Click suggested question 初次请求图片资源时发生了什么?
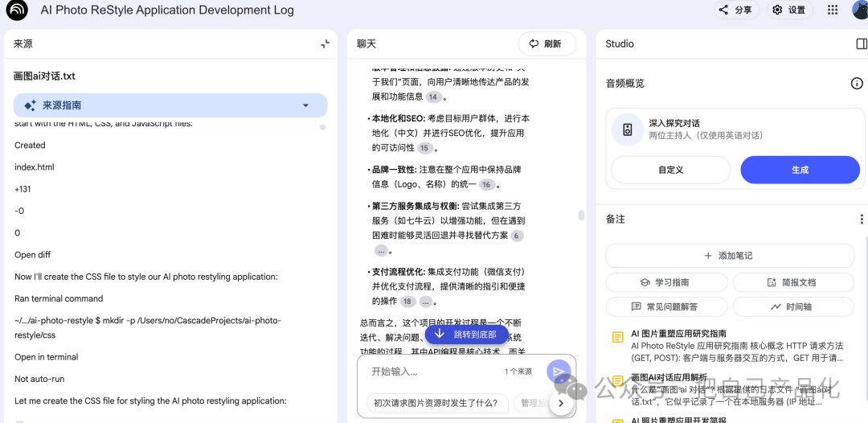The image size is (868, 423). [437, 403]
